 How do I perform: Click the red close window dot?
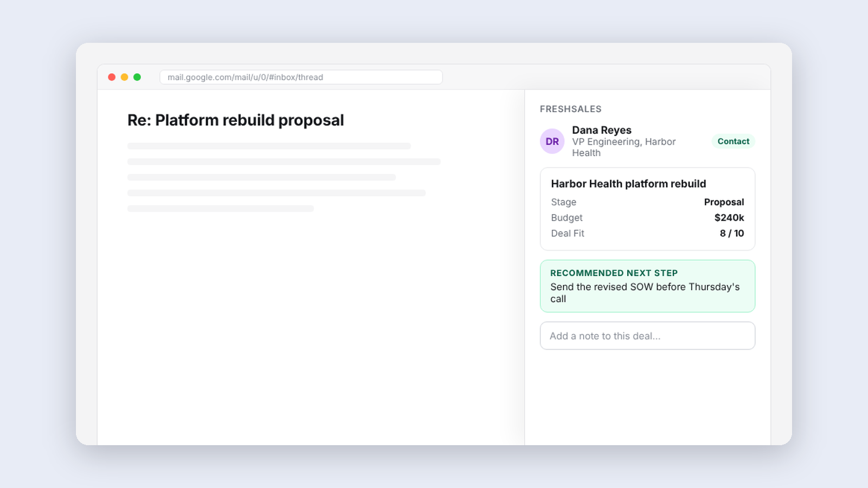click(112, 77)
